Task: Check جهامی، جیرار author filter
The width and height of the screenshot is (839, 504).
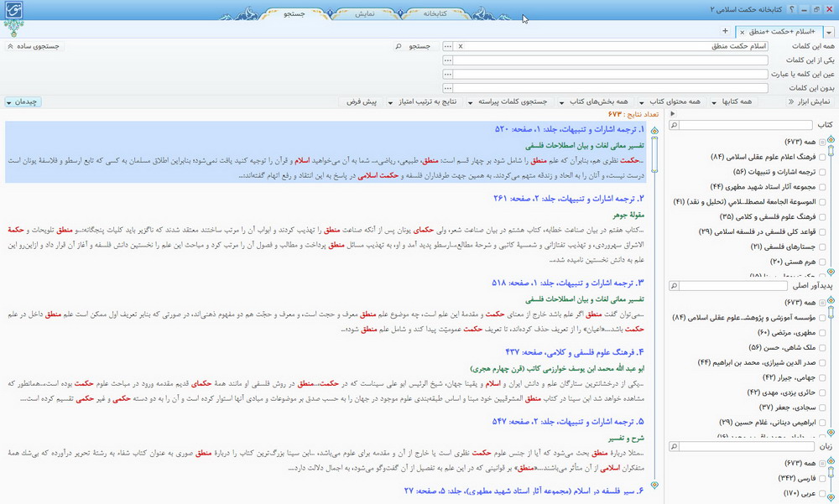Action: coord(822,377)
